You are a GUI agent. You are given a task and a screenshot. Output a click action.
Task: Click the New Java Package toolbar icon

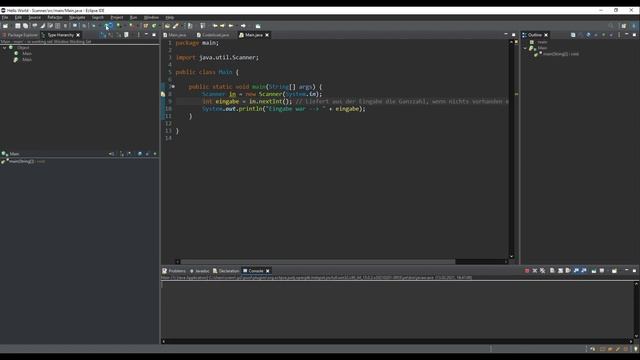(146, 26)
